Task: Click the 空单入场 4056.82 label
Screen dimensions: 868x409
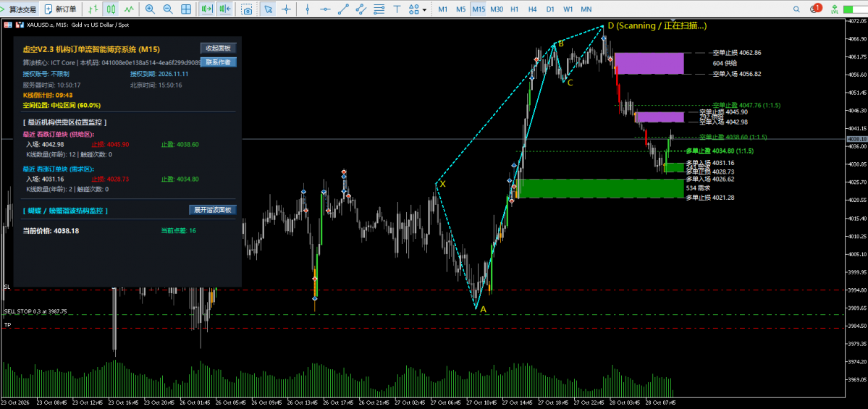Action: [x=737, y=74]
